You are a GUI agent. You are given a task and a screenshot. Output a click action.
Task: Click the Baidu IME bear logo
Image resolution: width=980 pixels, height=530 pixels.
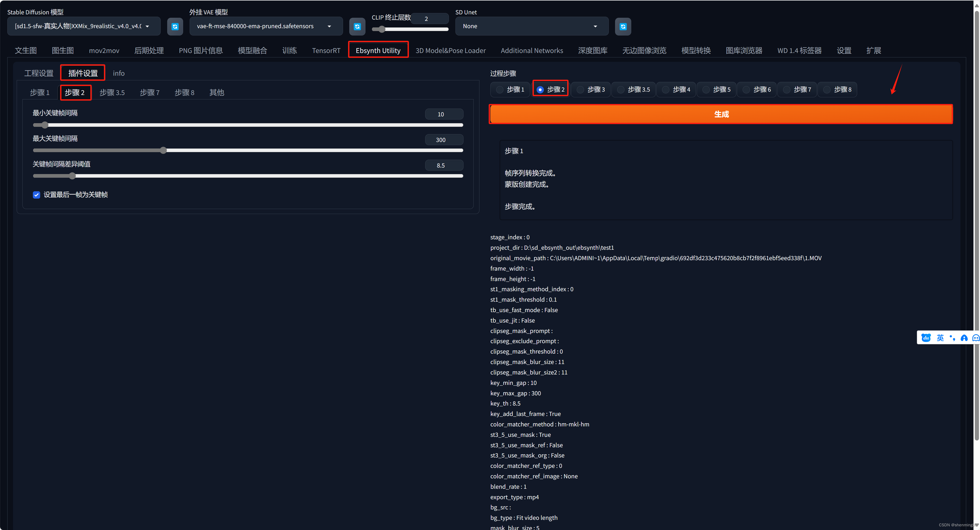coord(926,338)
